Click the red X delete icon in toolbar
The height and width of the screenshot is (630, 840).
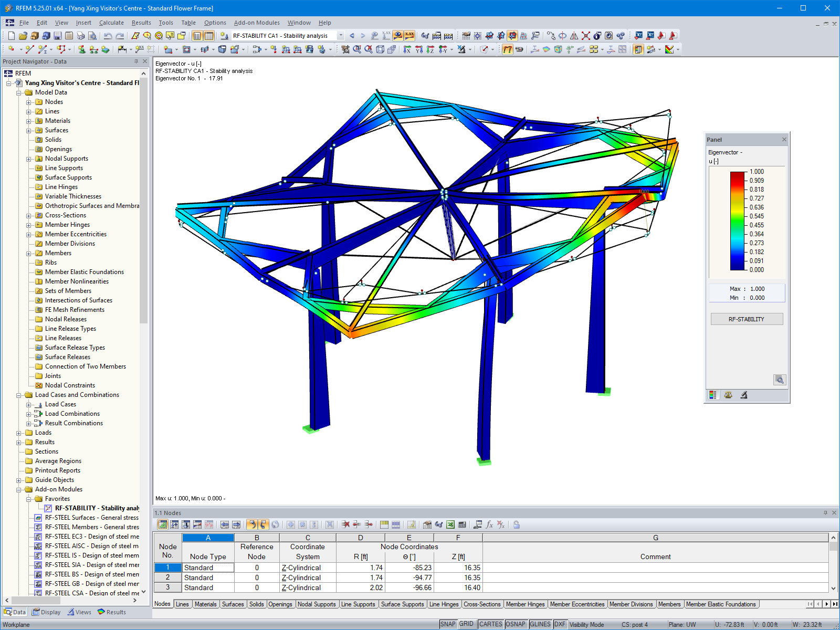tap(586, 36)
